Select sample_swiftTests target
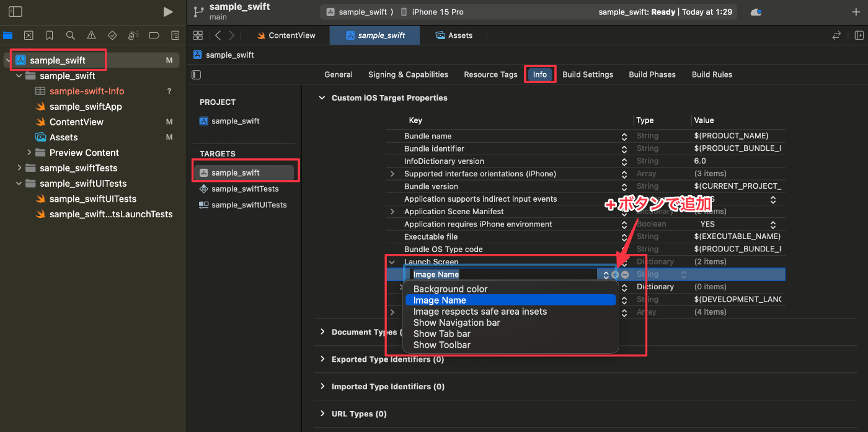The image size is (868, 432). [244, 189]
